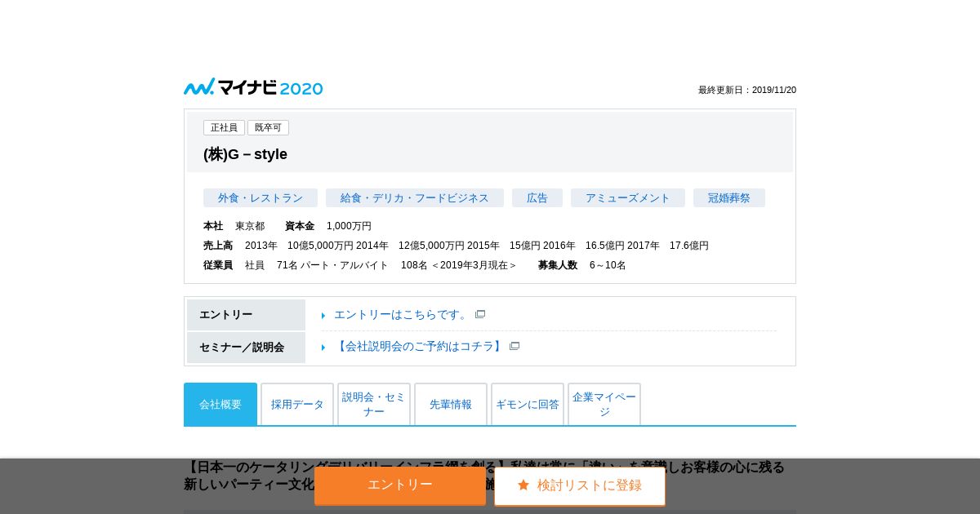Image resolution: width=980 pixels, height=514 pixels.
Task: Follow the エントリーはこちらです link
Action: click(403, 314)
